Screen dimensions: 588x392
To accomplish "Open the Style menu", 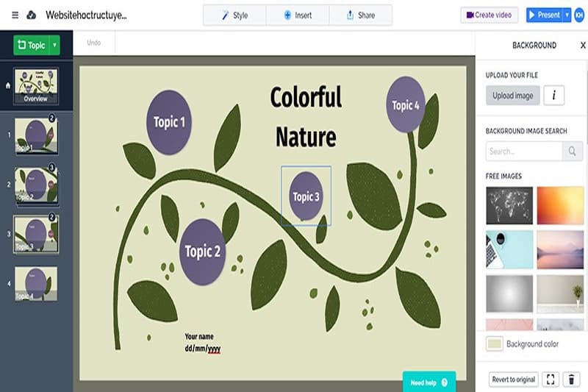I will [x=234, y=15].
